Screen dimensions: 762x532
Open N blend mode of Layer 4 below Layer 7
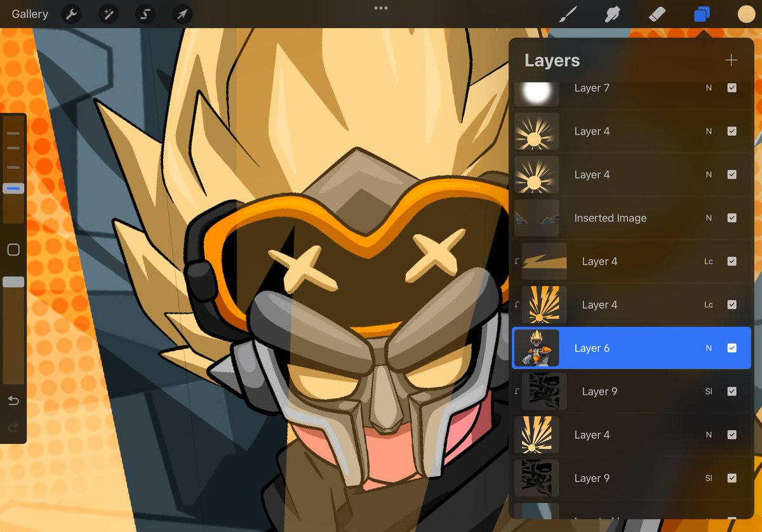pos(709,131)
